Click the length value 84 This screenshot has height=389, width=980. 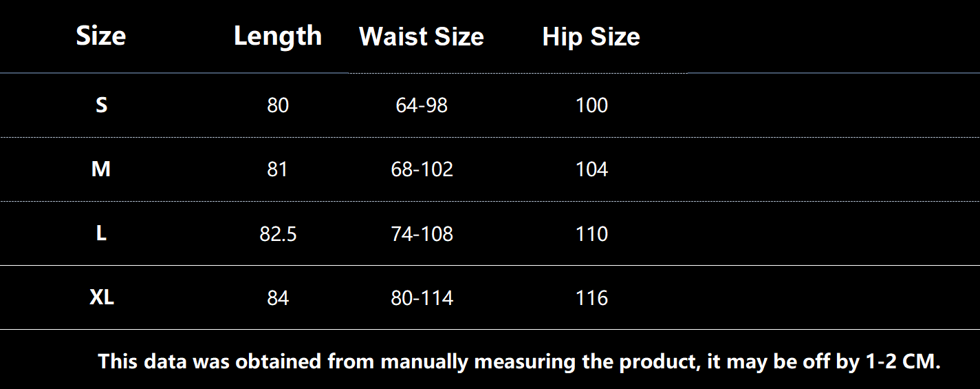click(x=278, y=298)
